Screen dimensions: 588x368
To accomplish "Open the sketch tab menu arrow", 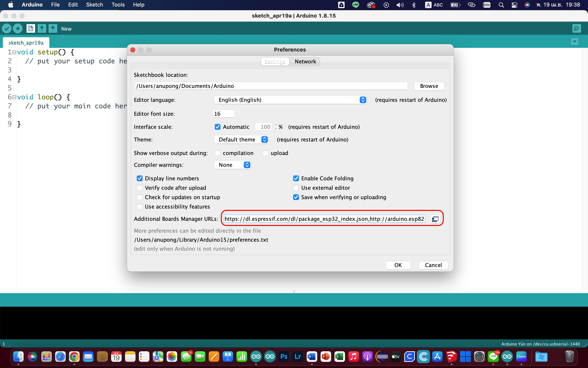I will click(x=574, y=41).
